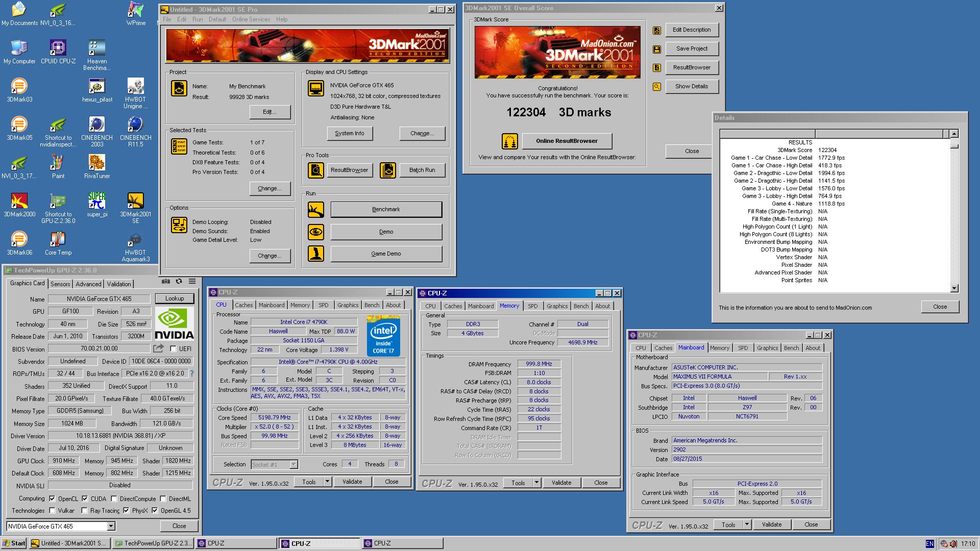Open the 3DMark03 desktop icon
Viewport: 980px width, 551px height.
(19, 90)
